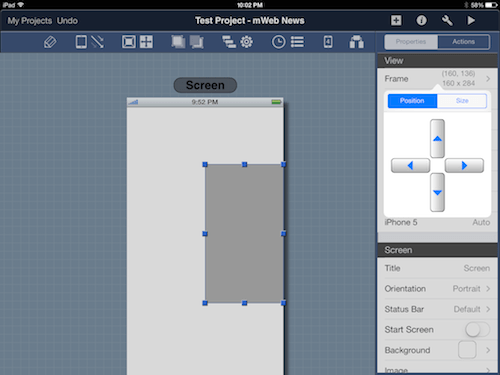The width and height of the screenshot is (500, 375).
Task: Click the hierarchy structure icon
Action: click(x=356, y=42)
